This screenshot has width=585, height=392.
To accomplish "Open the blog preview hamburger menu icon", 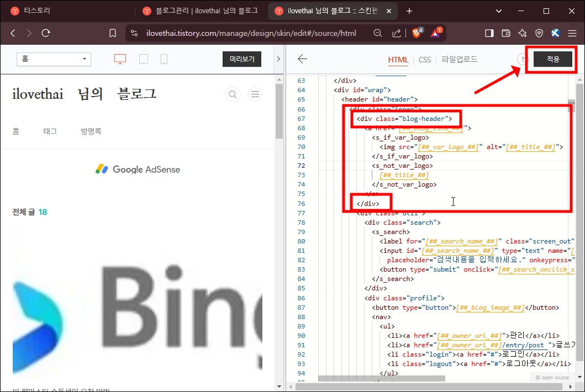I will tap(255, 94).
